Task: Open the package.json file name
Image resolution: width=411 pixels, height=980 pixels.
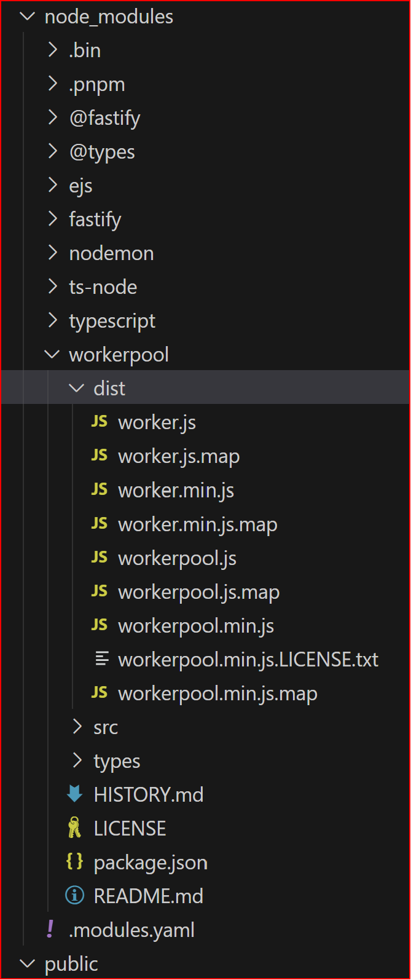Action: pos(151,863)
